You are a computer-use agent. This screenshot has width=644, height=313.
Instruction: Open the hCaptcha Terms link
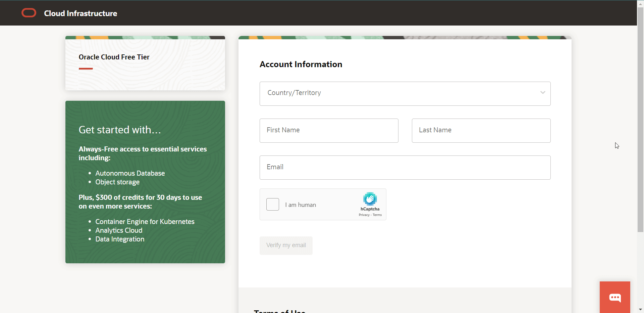tap(377, 215)
